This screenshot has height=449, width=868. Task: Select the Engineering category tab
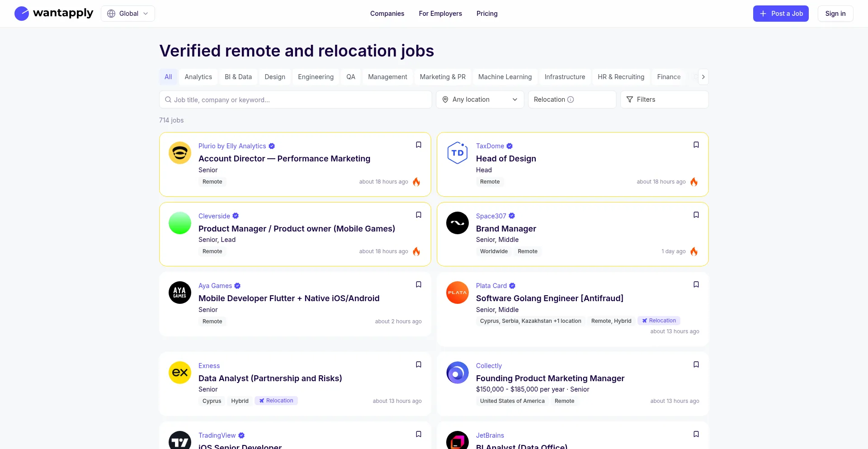coord(316,77)
